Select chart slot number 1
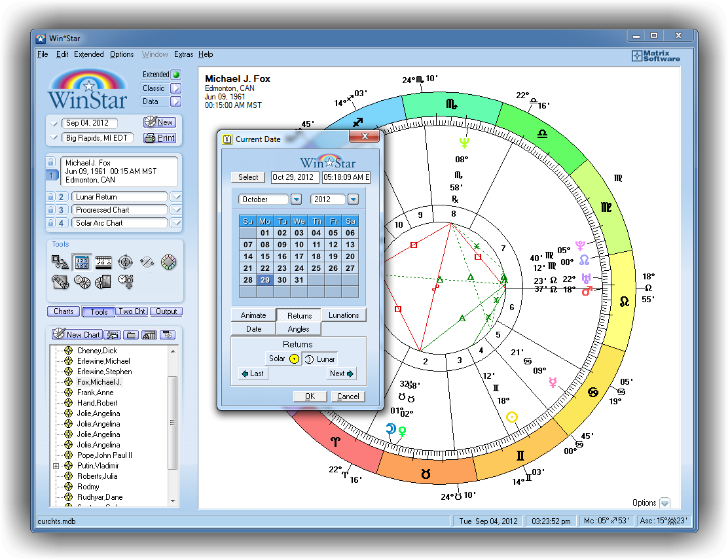 click(52, 175)
